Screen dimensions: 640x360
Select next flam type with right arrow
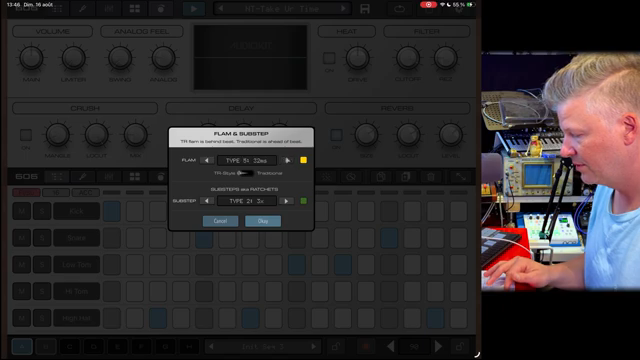(287, 160)
